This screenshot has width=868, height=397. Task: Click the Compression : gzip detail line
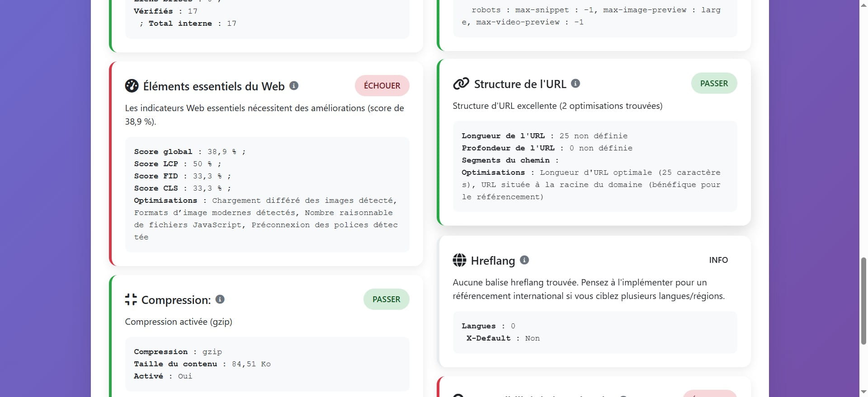(x=178, y=351)
